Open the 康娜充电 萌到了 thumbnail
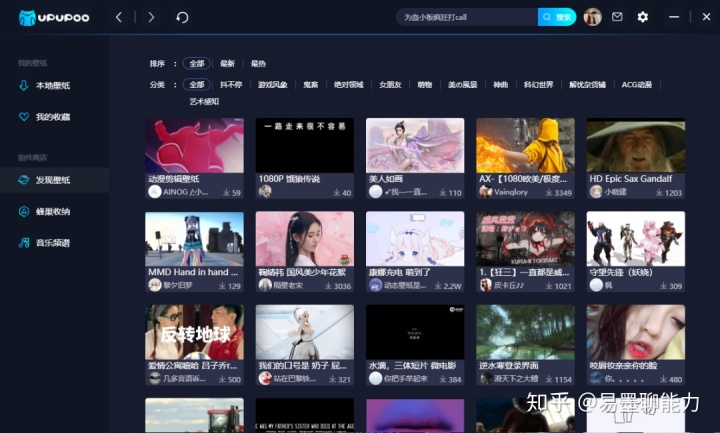Image resolution: width=720 pixels, height=433 pixels. coord(415,239)
